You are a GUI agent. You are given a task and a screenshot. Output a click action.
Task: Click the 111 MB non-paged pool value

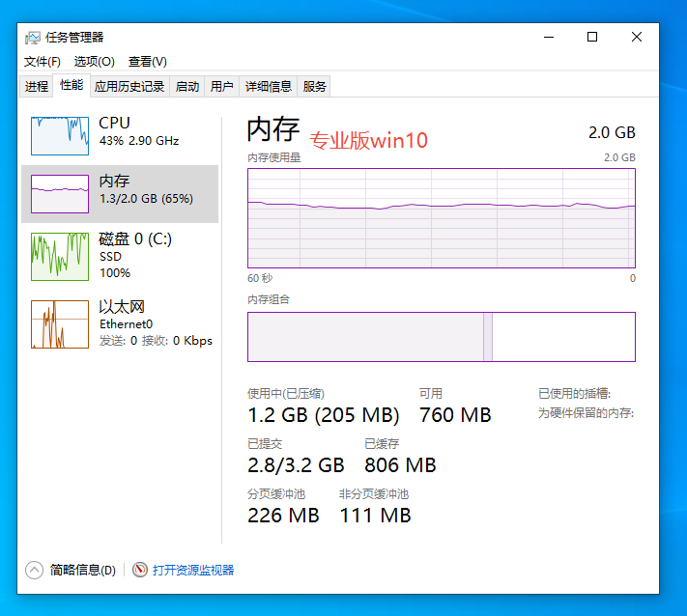click(375, 516)
